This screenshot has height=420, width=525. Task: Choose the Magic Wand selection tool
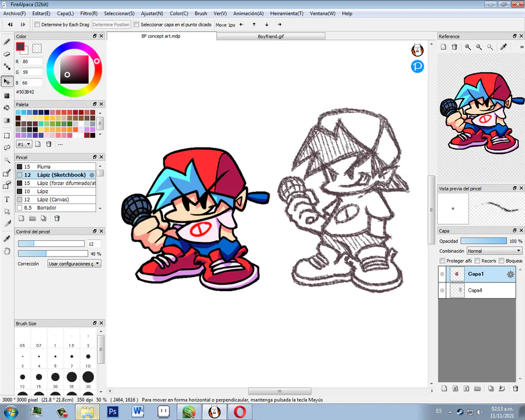7,160
